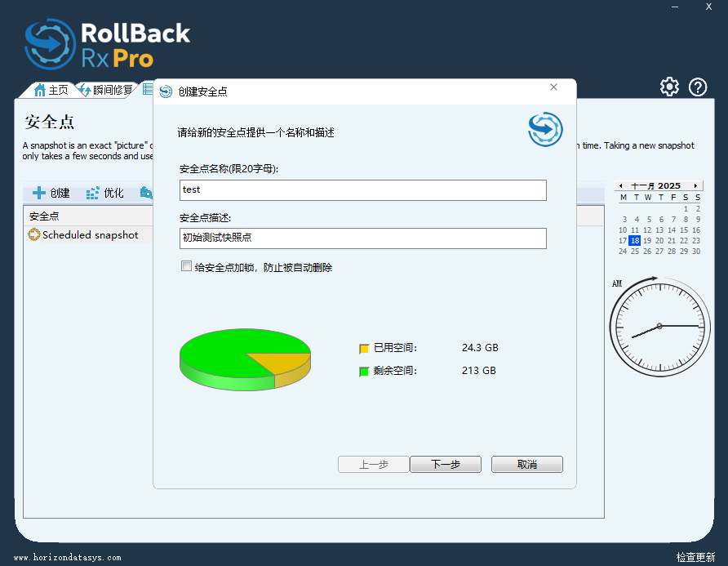The height and width of the screenshot is (566, 728).
Task: Click the analog clock face
Action: point(659,326)
